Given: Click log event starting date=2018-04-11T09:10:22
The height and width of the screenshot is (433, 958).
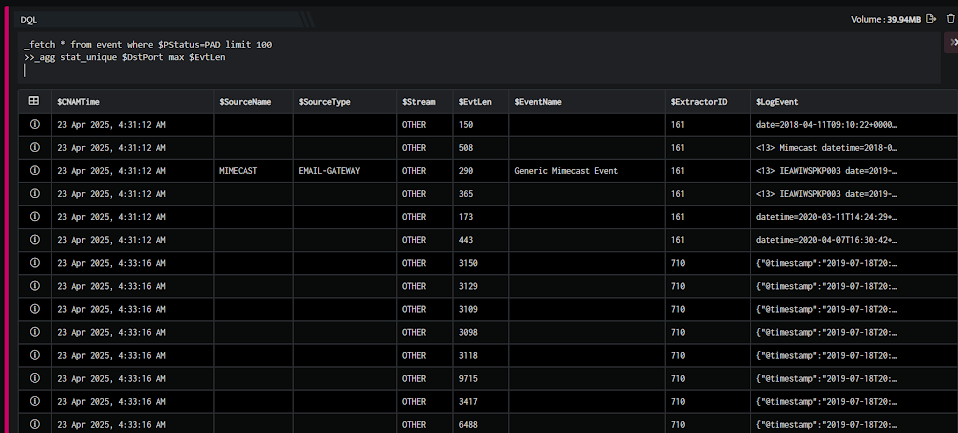Looking at the screenshot, I should [x=828, y=125].
